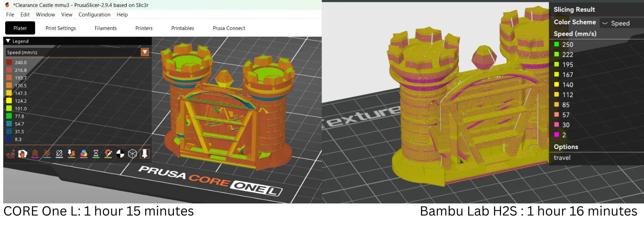
Task: Toggle tool changes icon
Action: point(72,153)
